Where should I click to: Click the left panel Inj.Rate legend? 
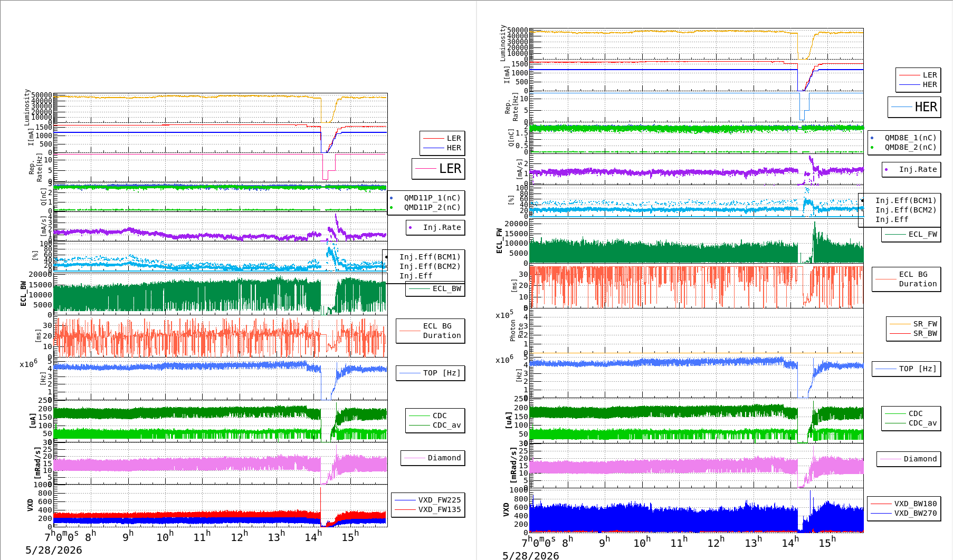click(x=435, y=227)
